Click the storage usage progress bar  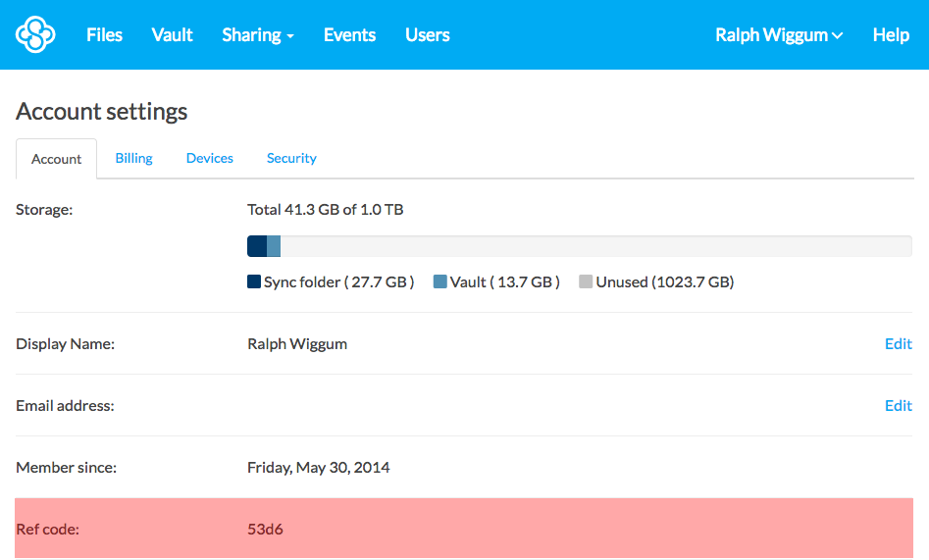[x=579, y=246]
